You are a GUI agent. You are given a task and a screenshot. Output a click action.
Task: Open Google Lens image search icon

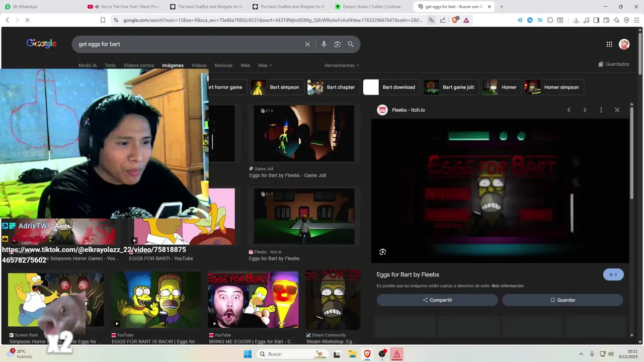point(337,44)
